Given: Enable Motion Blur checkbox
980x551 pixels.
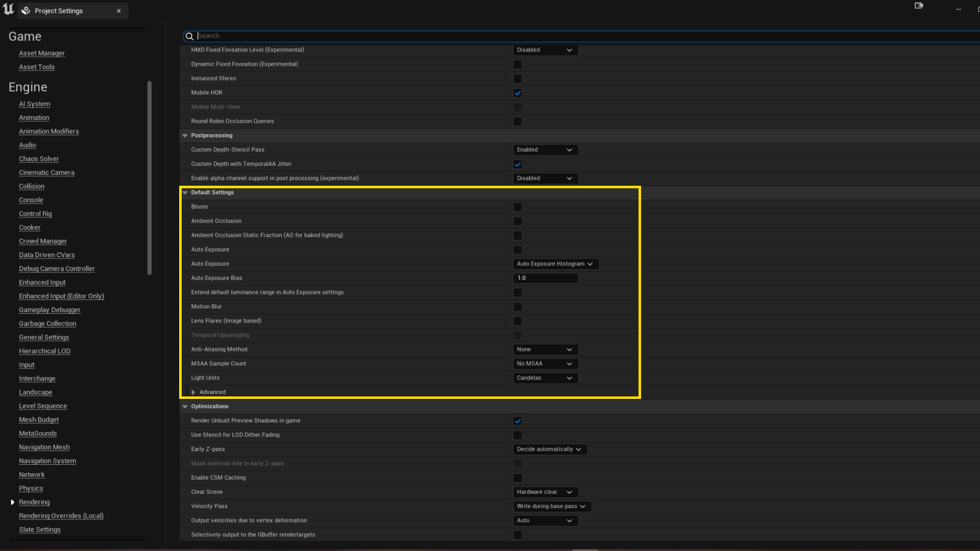Looking at the screenshot, I should pyautogui.click(x=518, y=307).
